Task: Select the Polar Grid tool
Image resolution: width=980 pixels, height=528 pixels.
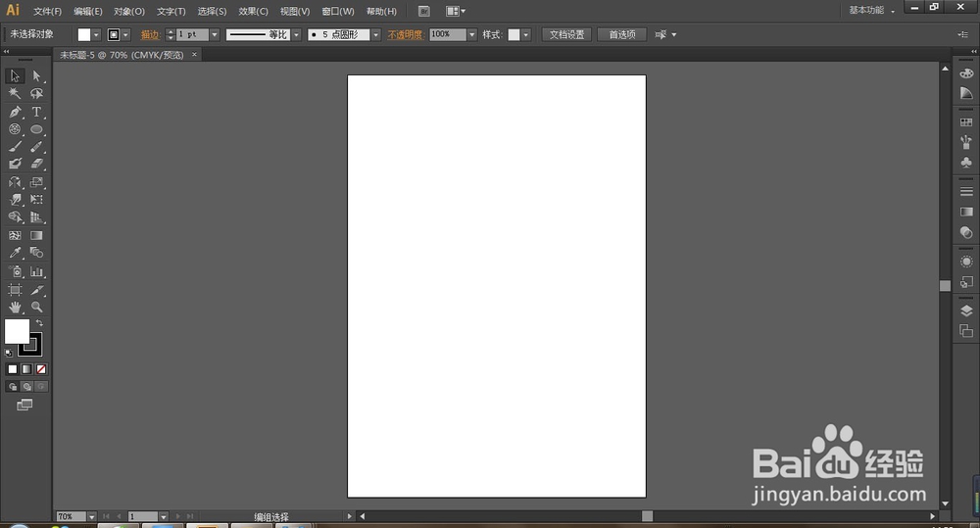Action: [x=15, y=129]
